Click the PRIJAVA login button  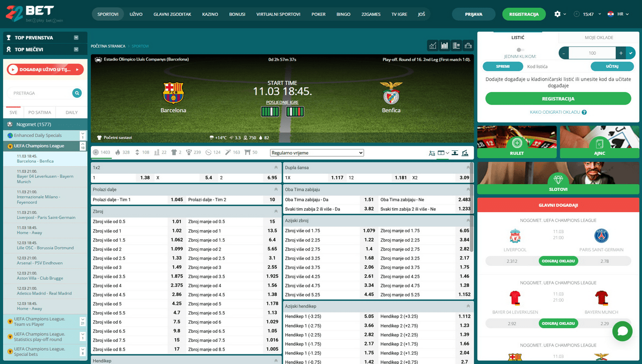coord(473,14)
